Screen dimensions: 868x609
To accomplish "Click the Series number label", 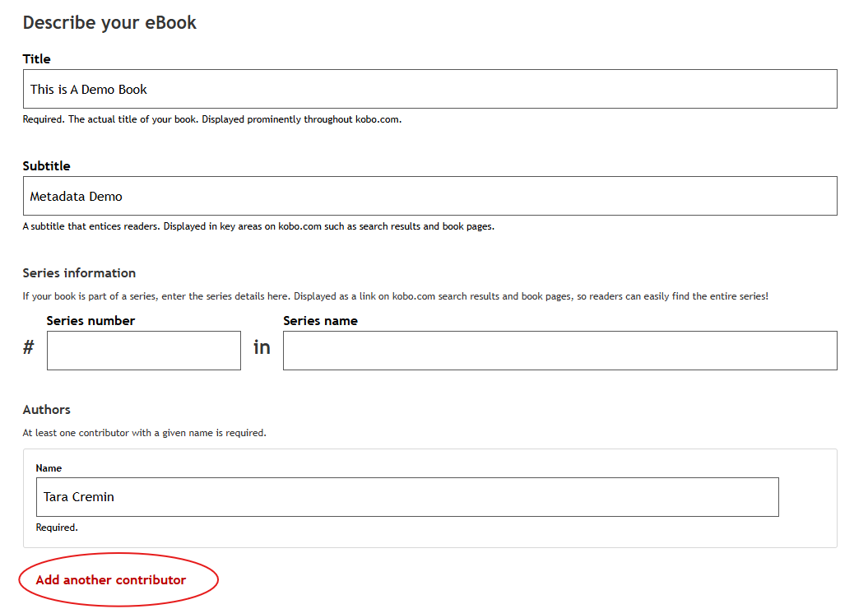I will pyautogui.click(x=91, y=321).
